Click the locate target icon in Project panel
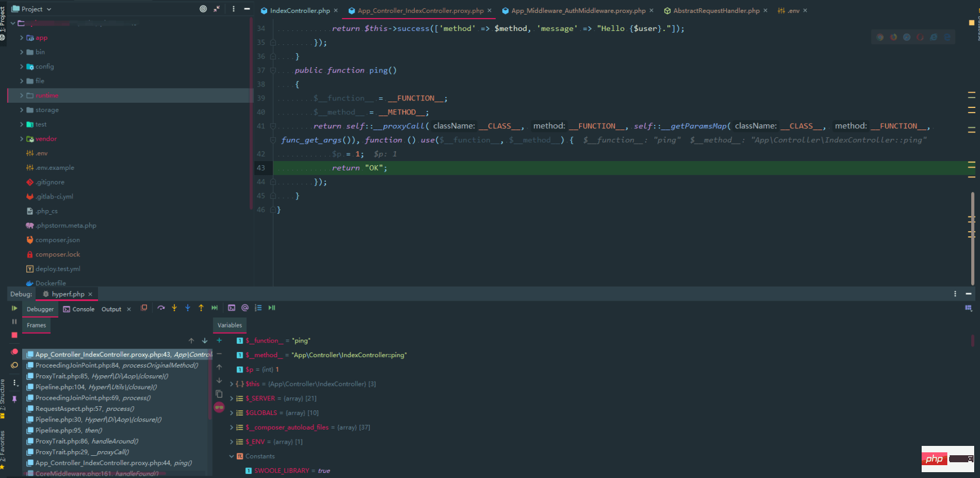The width and height of the screenshot is (980, 478). click(203, 9)
